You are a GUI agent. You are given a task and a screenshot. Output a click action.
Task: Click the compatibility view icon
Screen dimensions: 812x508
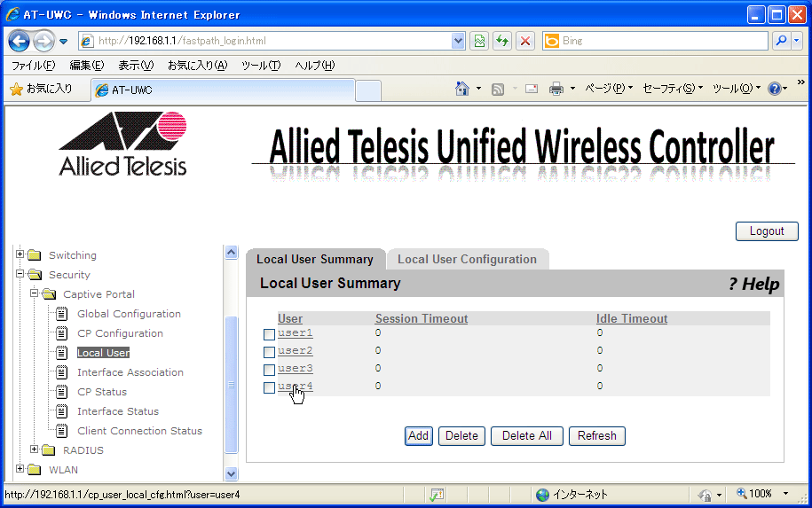pyautogui.click(x=479, y=41)
